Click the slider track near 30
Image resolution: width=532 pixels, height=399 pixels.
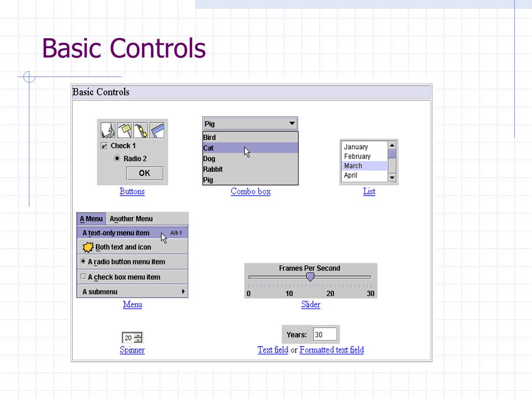click(x=369, y=277)
